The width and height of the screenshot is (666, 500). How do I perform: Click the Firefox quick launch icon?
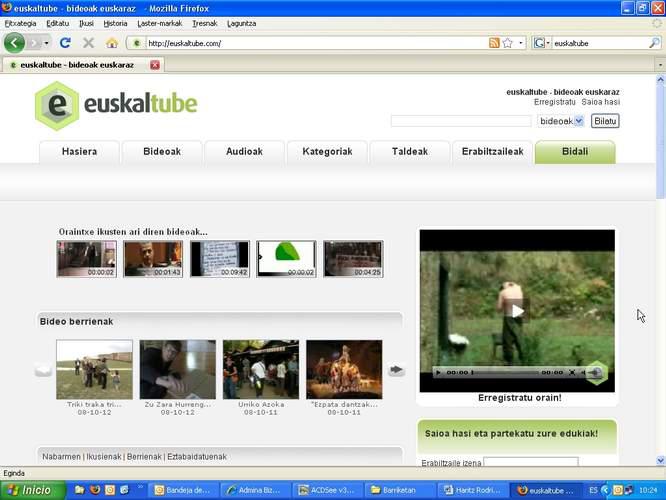[95, 490]
